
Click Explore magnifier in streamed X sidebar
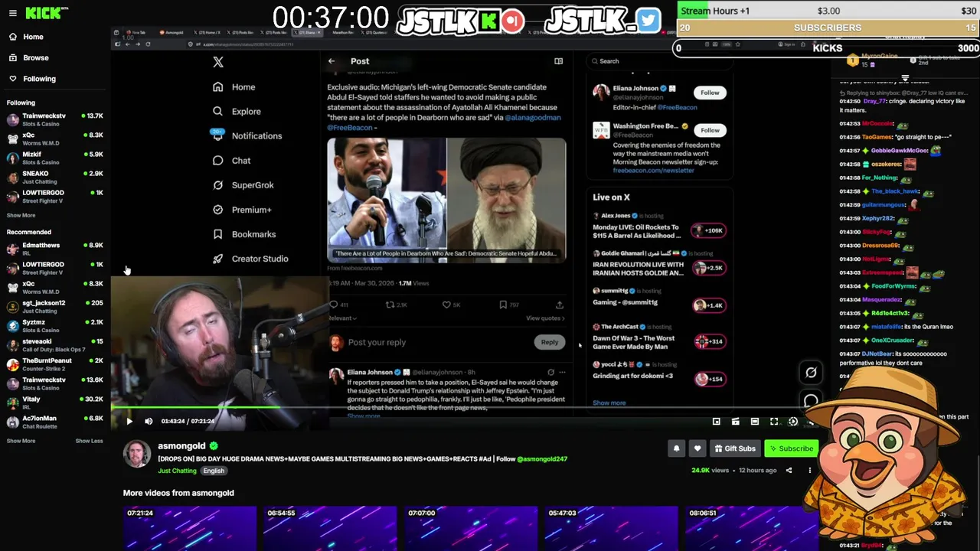point(218,111)
